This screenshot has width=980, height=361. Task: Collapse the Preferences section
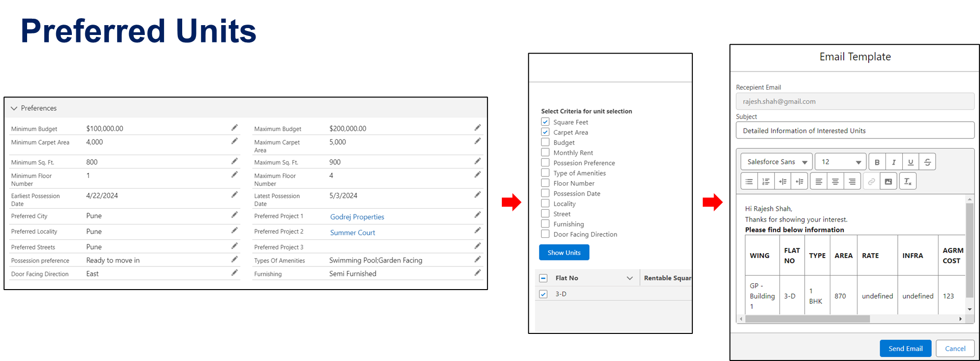14,108
